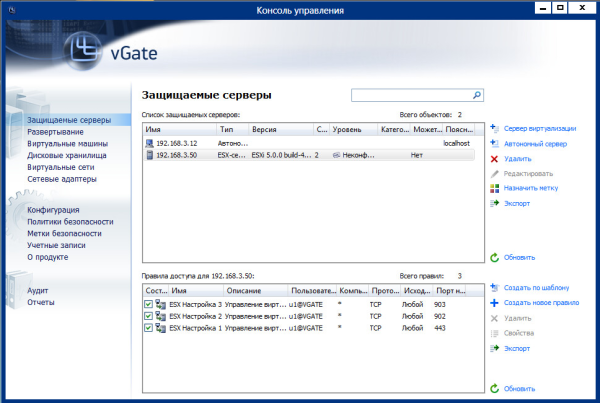Viewport: 600px width, 403px height.
Task: Click ESXi 5.0.0 build version cell
Action: coord(281,155)
